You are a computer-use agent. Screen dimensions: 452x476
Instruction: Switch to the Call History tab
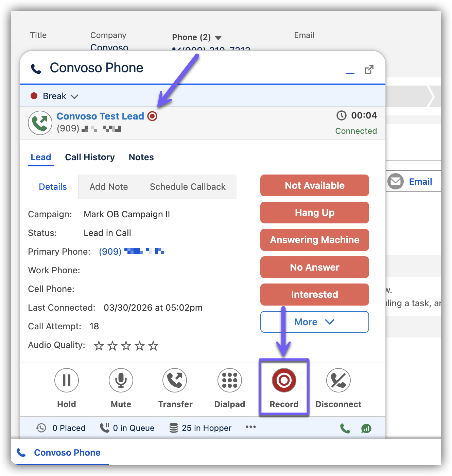pos(90,157)
